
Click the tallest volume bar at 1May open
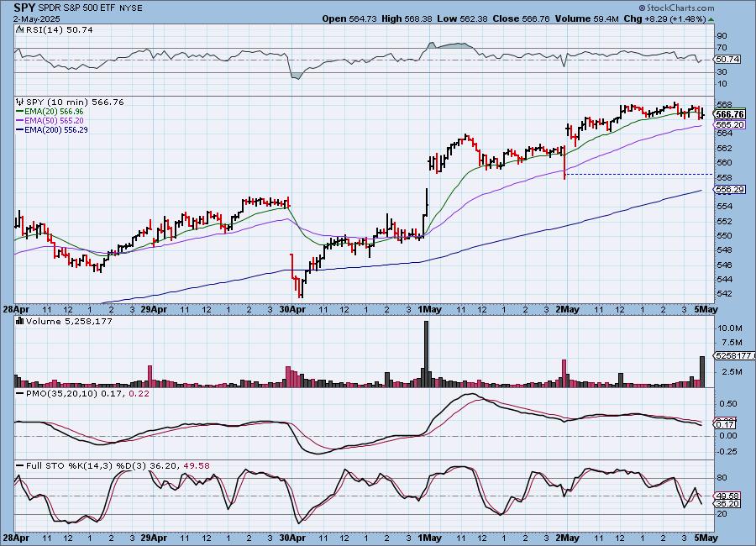[x=426, y=354]
